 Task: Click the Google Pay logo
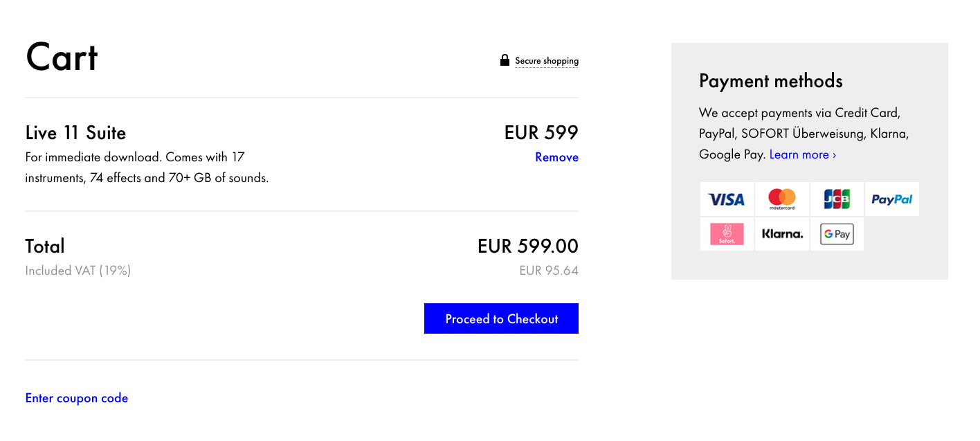click(837, 234)
